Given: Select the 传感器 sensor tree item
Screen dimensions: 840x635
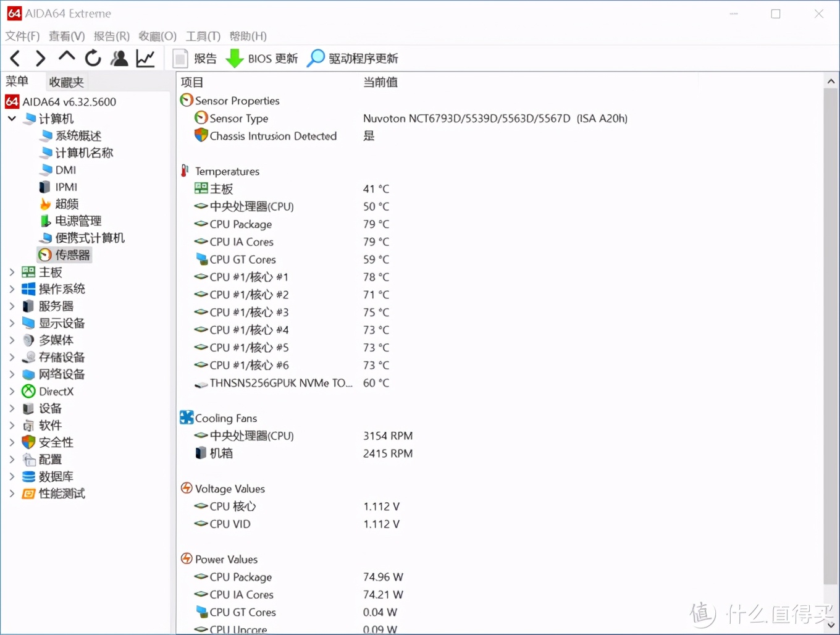Looking at the screenshot, I should coord(65,254).
